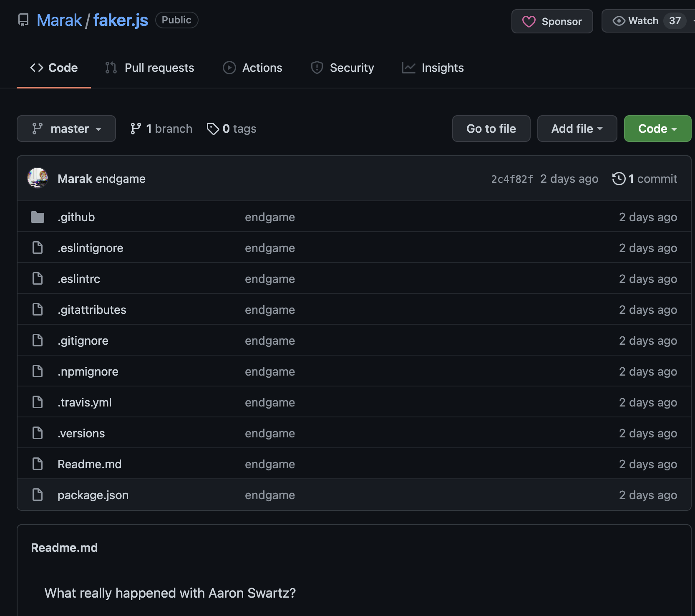This screenshot has height=616, width=695.
Task: Click the Actions play circle icon
Action: click(229, 68)
